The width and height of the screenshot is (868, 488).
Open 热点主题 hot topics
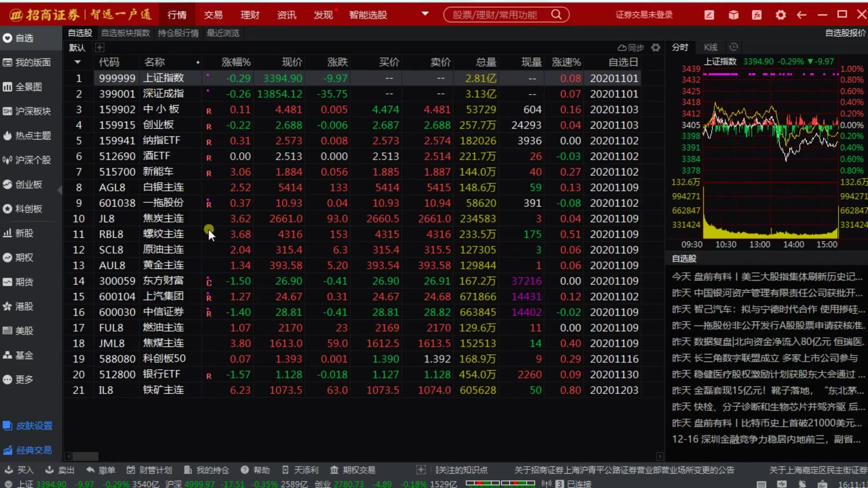point(26,136)
